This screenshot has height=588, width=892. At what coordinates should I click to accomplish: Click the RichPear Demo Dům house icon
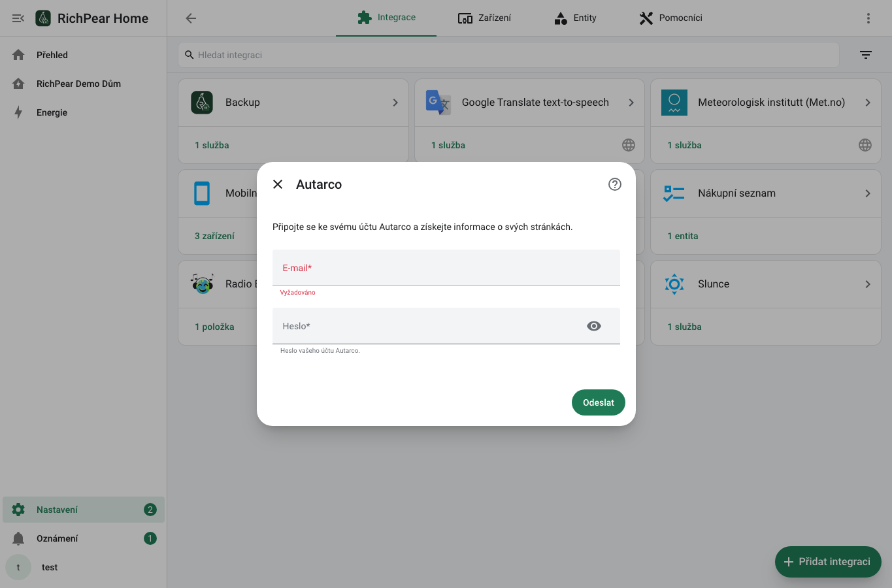click(x=18, y=84)
